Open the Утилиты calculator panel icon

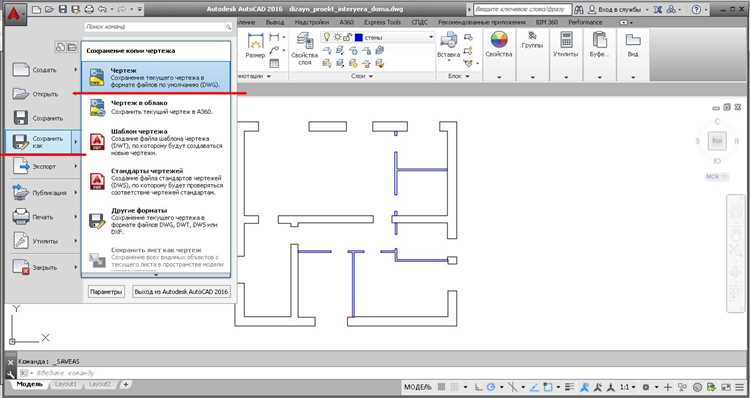[x=566, y=40]
